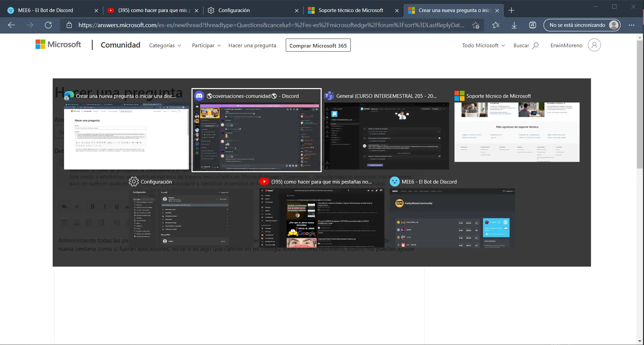
Task: Click the Comunidad link
Action: click(x=120, y=45)
